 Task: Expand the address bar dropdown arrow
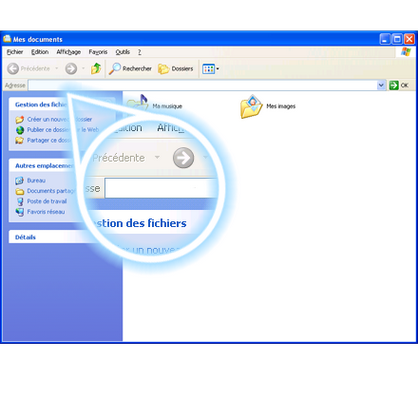(381, 85)
